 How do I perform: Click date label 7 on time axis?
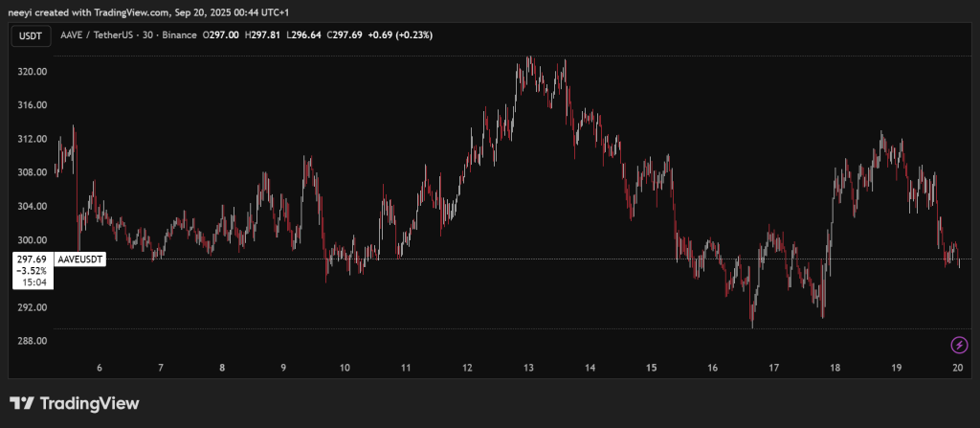point(161,369)
